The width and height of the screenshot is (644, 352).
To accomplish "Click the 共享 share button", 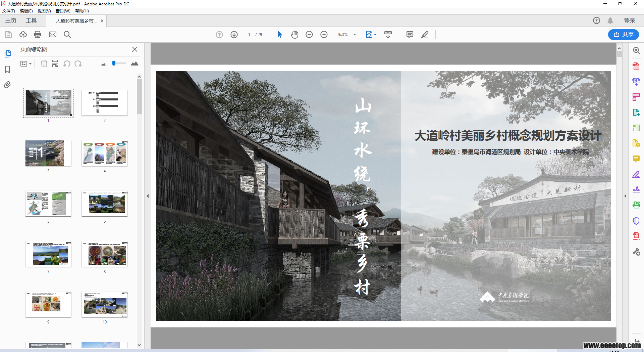I will (623, 35).
